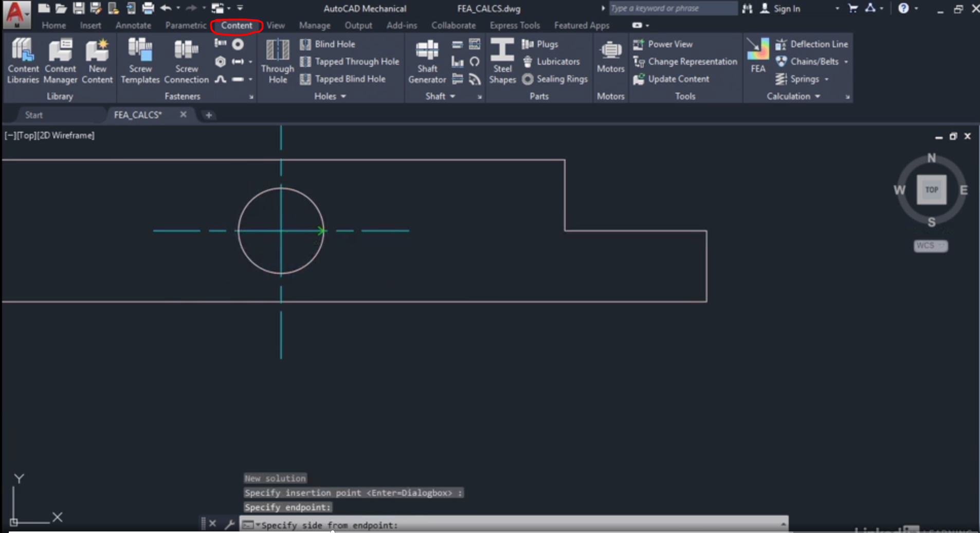Open Quick Access Toolbar customize dropdown
Image resolution: width=980 pixels, height=533 pixels.
pos(240,8)
